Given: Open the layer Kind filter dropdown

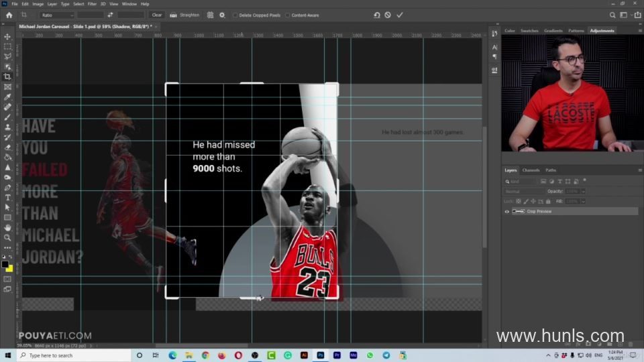Looking at the screenshot, I should pyautogui.click(x=521, y=182).
